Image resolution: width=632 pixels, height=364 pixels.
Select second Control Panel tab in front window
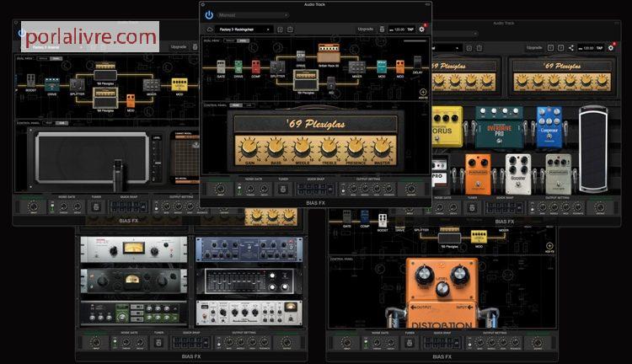tap(249, 105)
